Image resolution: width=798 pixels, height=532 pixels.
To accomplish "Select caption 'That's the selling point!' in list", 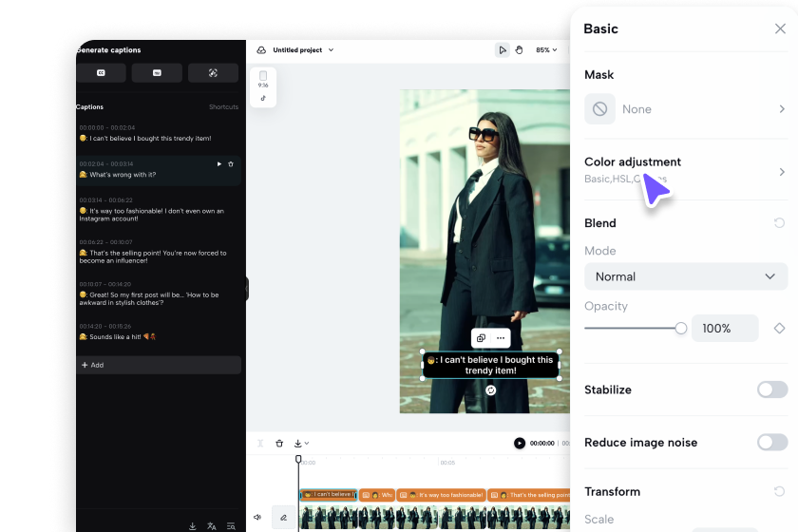I will (x=153, y=256).
